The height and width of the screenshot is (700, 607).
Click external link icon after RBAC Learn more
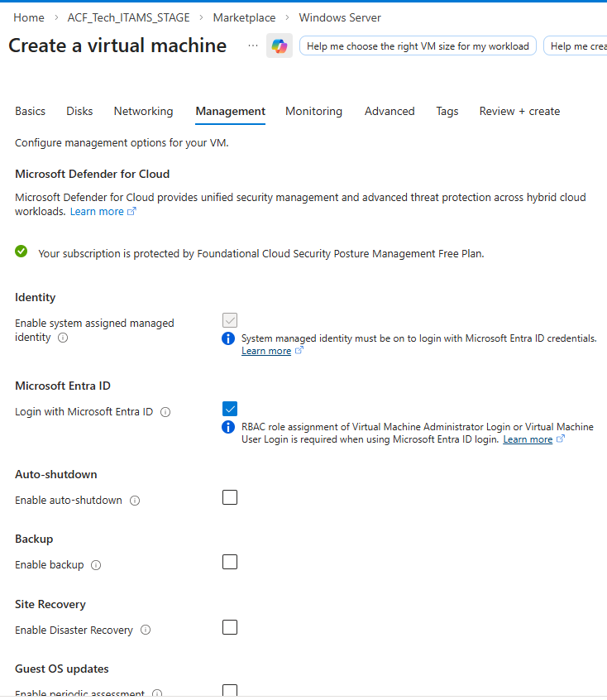coord(561,439)
